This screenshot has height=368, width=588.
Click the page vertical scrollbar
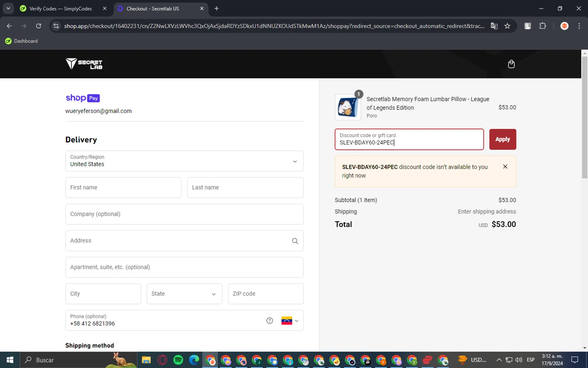click(584, 118)
